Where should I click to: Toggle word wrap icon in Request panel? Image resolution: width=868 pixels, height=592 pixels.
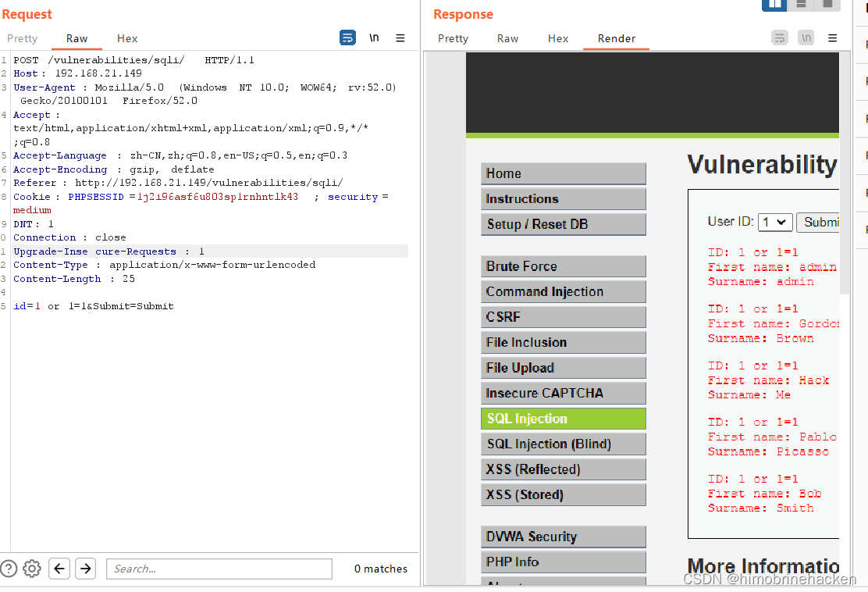tap(347, 37)
